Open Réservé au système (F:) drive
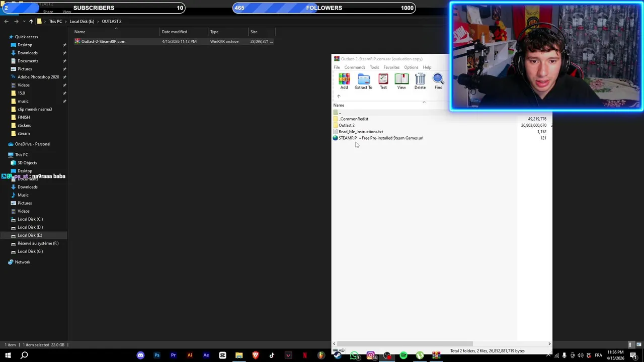Viewport: 644px width, 362px height. 38,243
